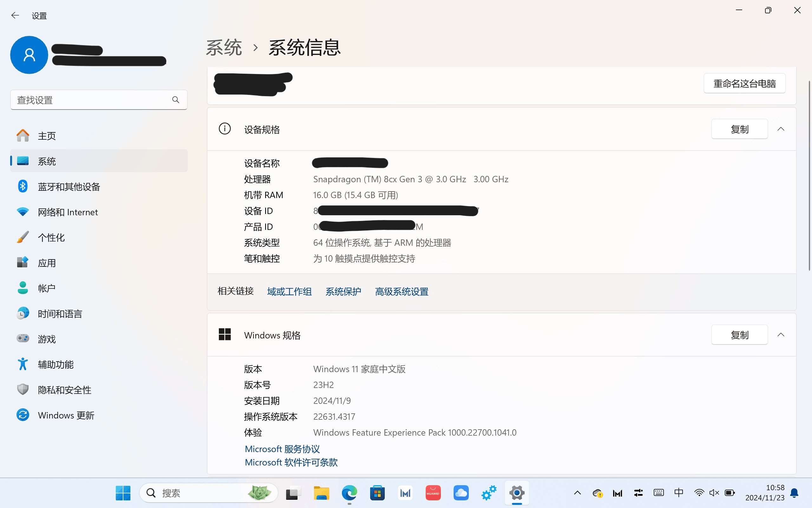Open Microsoft Store from taskbar
Image resolution: width=812 pixels, height=508 pixels.
point(377,493)
